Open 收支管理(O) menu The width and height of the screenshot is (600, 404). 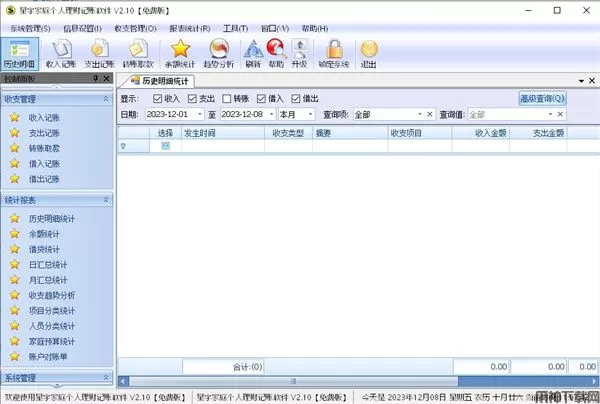[135, 28]
